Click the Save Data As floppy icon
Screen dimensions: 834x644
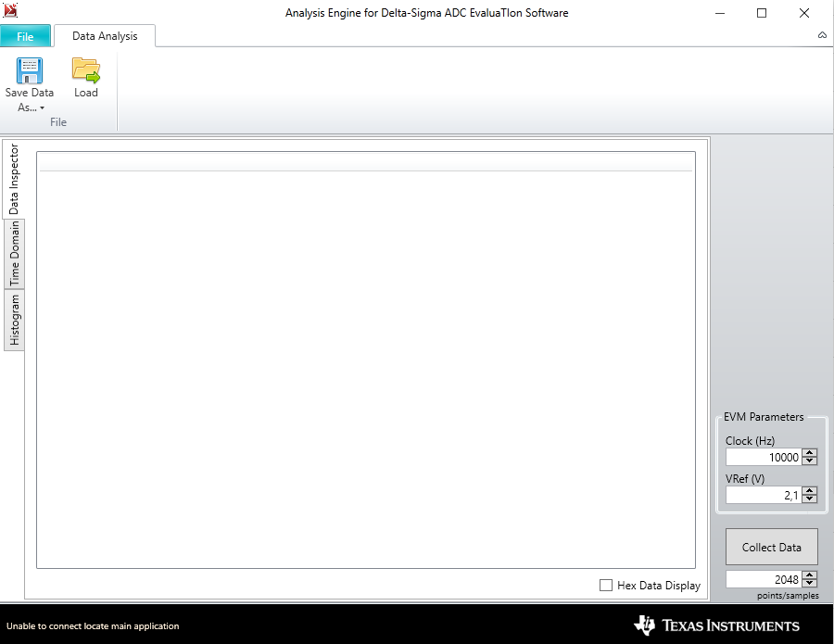[x=30, y=70]
